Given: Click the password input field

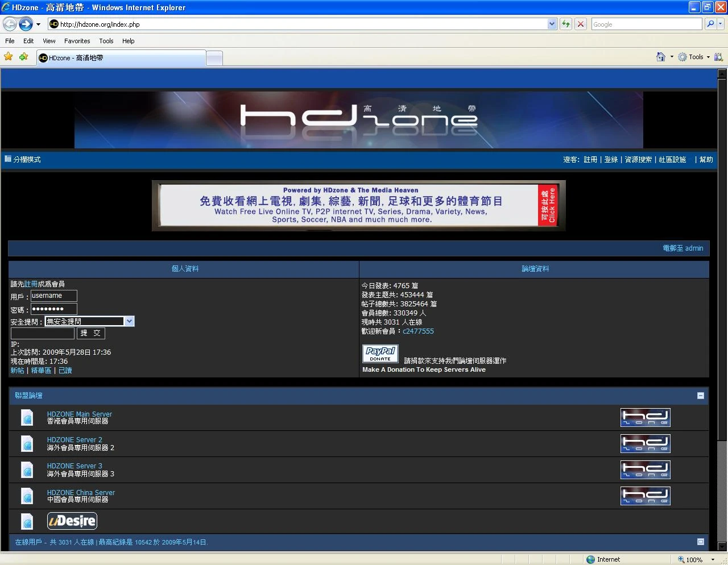Looking at the screenshot, I should point(53,309).
